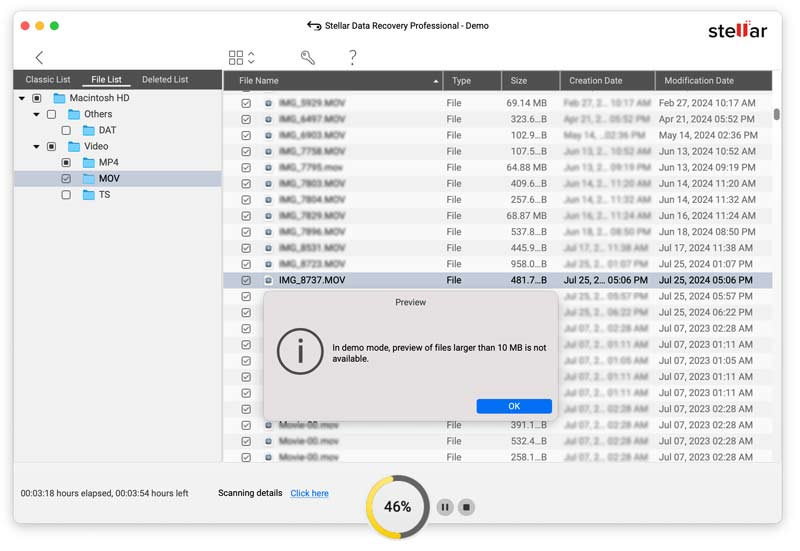
Task: Click the DAT folder icon
Action: click(89, 131)
